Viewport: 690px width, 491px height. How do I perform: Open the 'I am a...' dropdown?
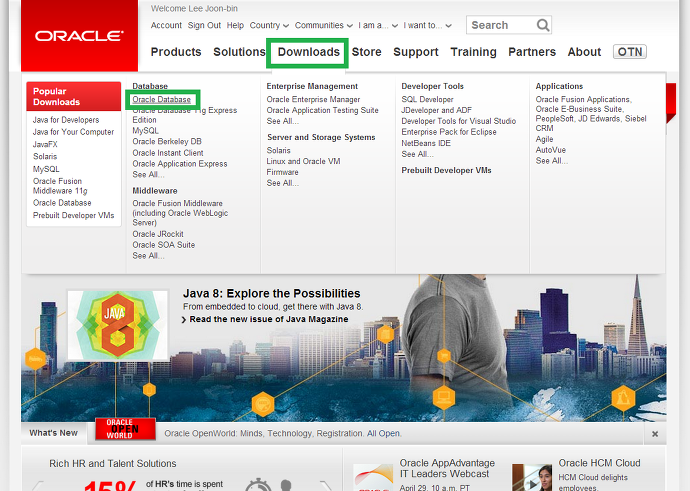[378, 26]
